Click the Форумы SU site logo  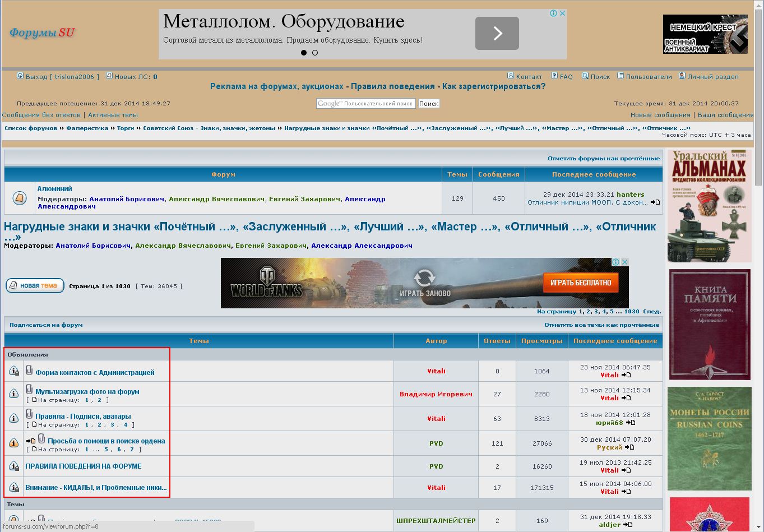(x=42, y=33)
